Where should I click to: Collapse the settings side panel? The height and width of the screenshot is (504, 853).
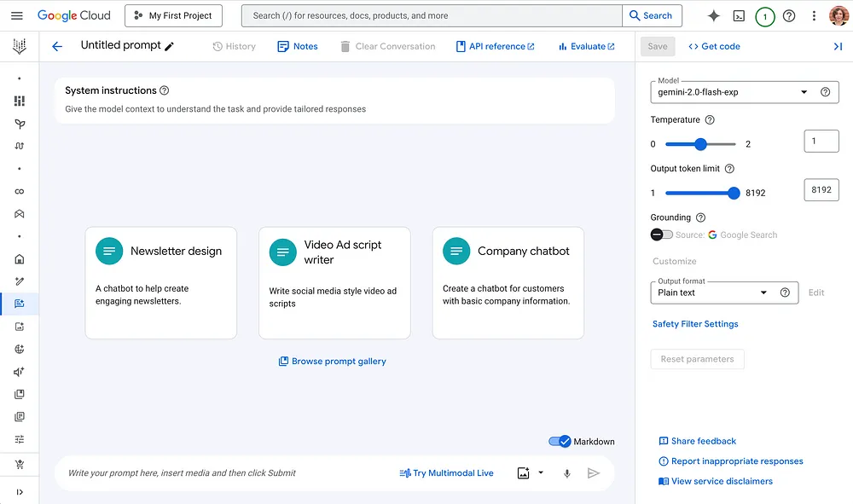click(x=838, y=46)
